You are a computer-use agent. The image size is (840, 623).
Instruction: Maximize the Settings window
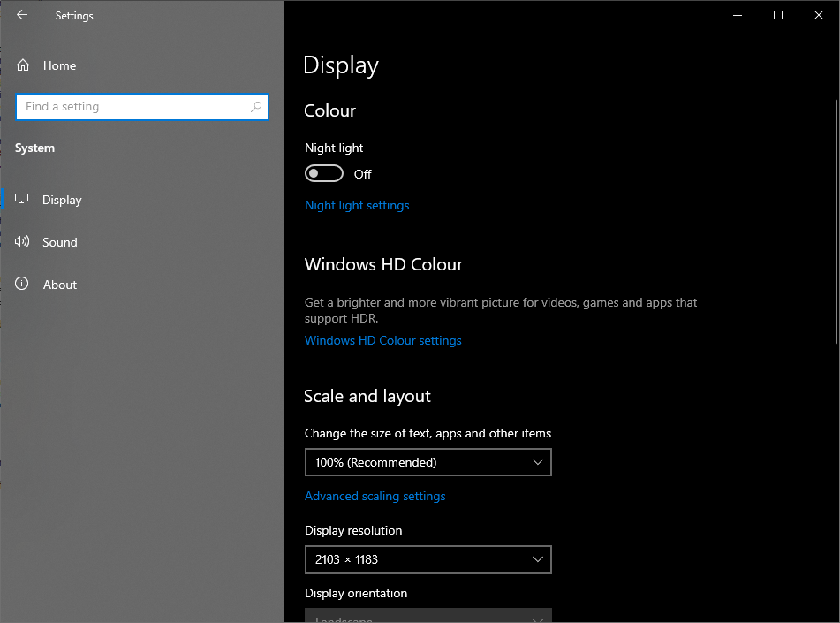[778, 15]
